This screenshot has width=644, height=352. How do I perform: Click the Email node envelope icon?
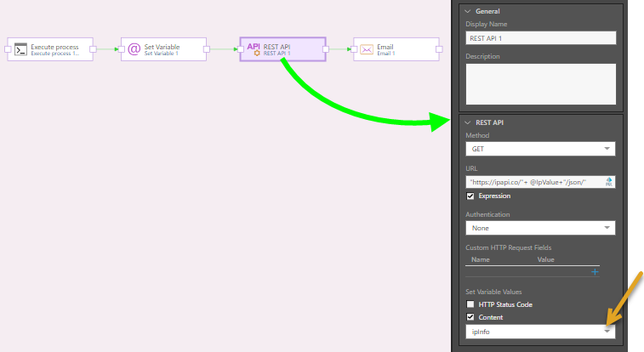click(367, 49)
